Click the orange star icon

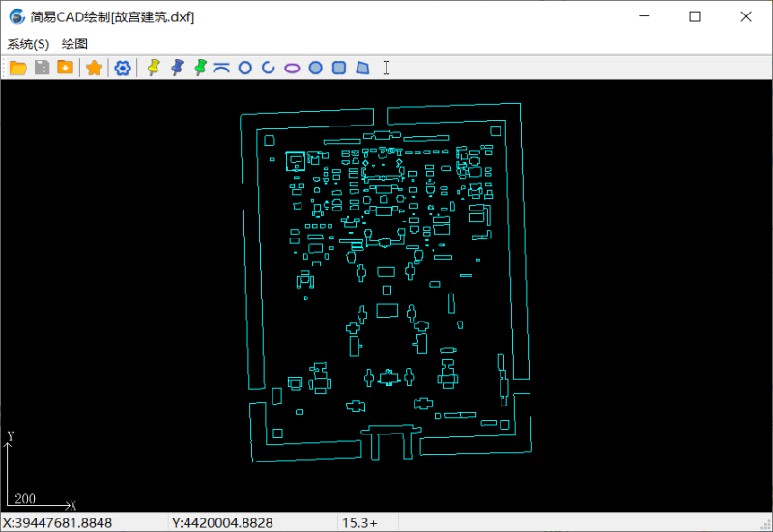94,68
